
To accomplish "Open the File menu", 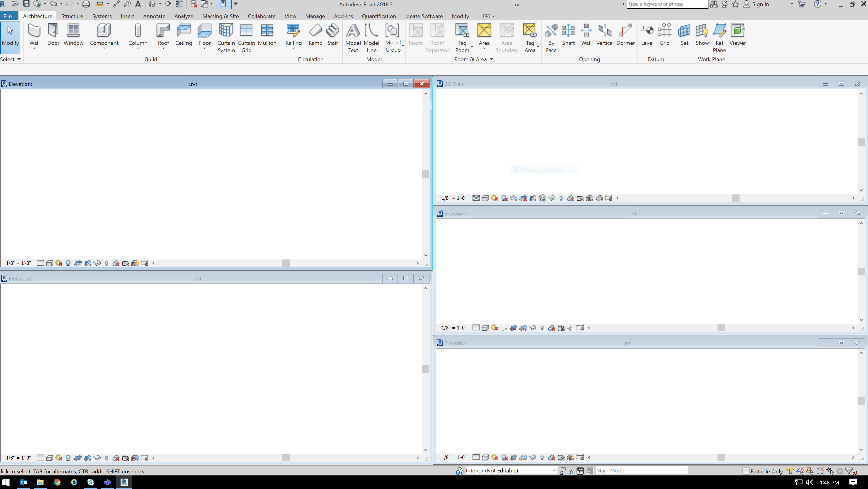I will point(7,16).
